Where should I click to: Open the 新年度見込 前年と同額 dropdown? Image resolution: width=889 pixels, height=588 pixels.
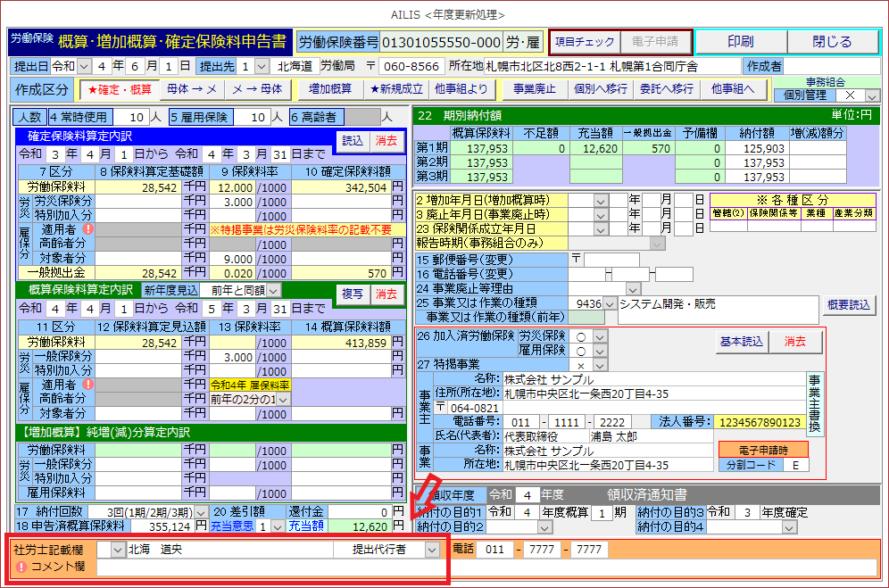(x=273, y=290)
